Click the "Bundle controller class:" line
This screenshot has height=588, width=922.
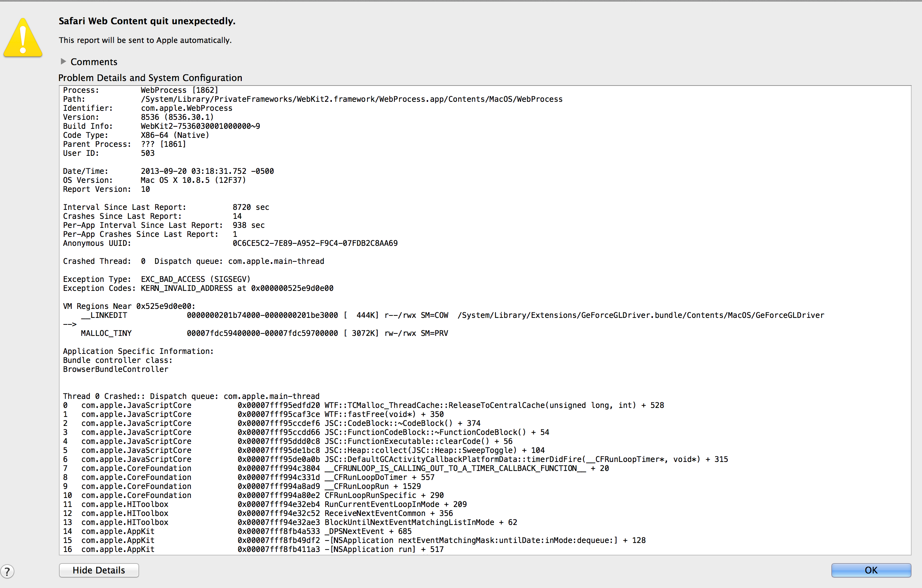click(x=118, y=360)
